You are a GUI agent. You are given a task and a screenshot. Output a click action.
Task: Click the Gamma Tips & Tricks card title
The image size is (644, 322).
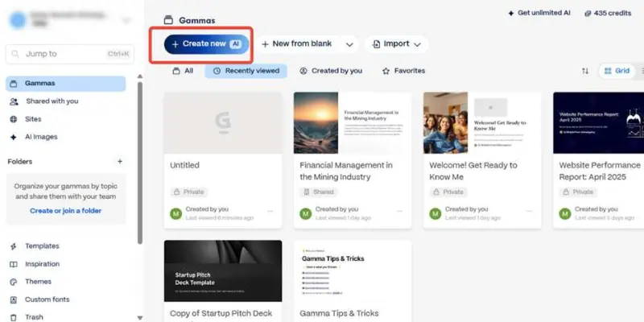339,313
